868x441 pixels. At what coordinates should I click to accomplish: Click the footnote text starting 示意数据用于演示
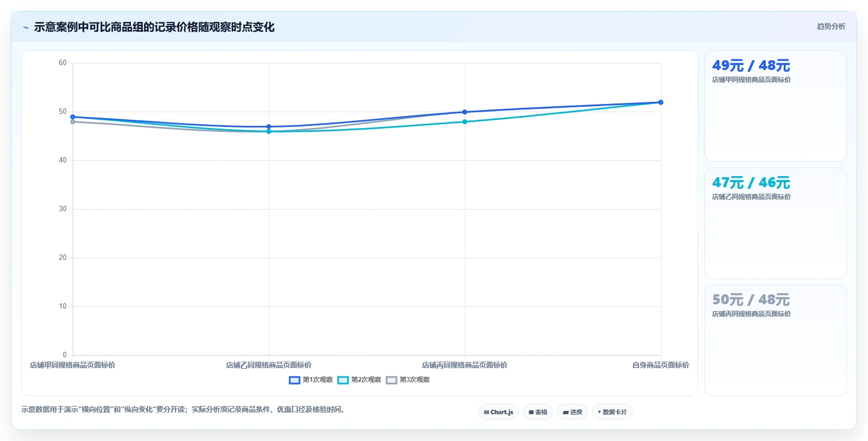tap(184, 409)
